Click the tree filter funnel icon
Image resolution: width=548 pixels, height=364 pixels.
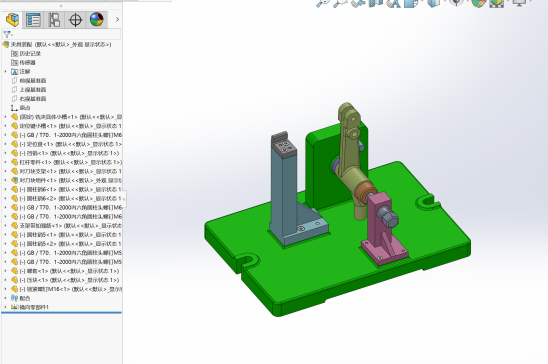pyautogui.click(x=7, y=34)
